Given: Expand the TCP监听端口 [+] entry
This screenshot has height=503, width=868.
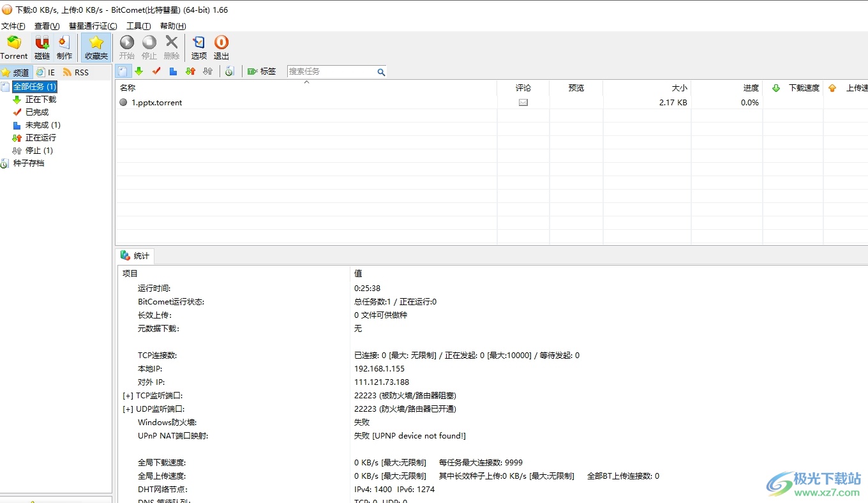Looking at the screenshot, I should [x=128, y=396].
